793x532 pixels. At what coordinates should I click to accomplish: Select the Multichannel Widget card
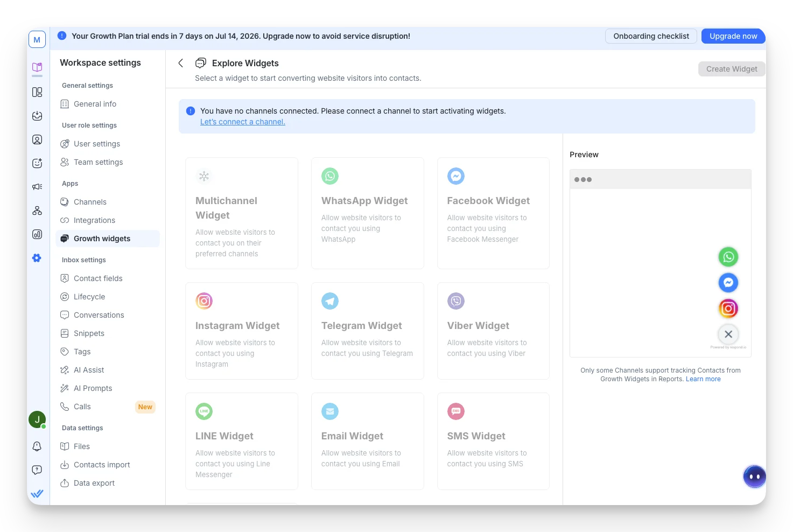[242, 213]
